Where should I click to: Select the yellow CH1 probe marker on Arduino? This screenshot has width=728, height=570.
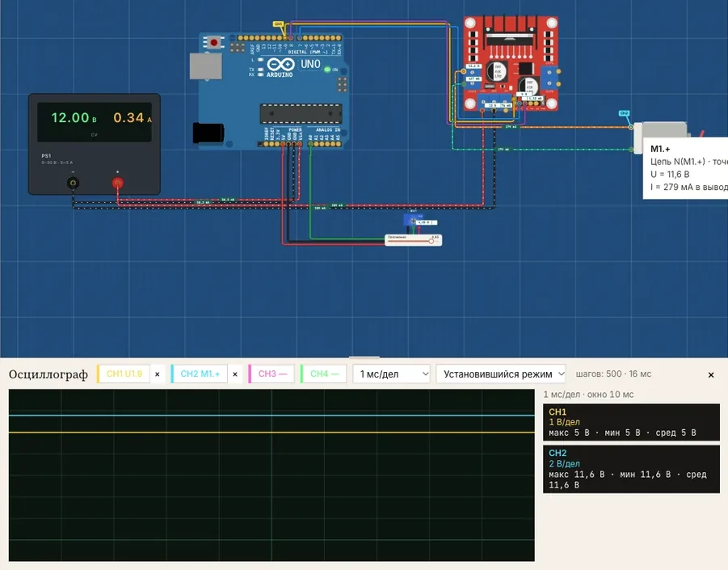[278, 23]
